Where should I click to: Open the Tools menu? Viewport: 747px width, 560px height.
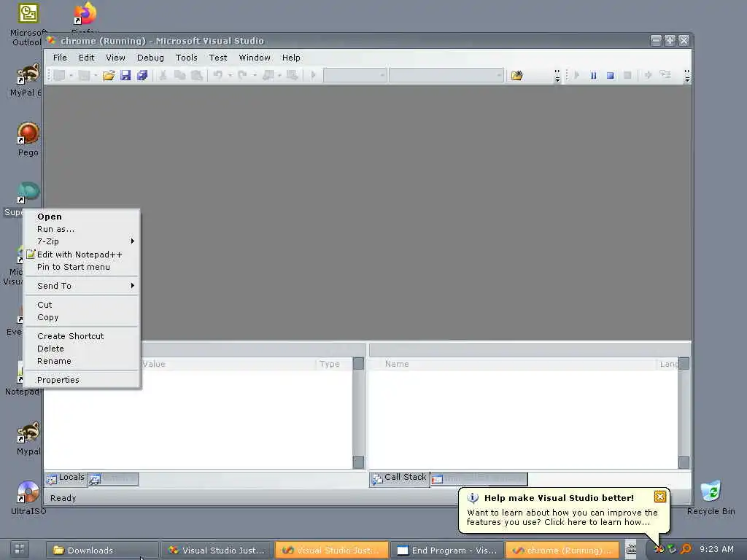pos(186,58)
